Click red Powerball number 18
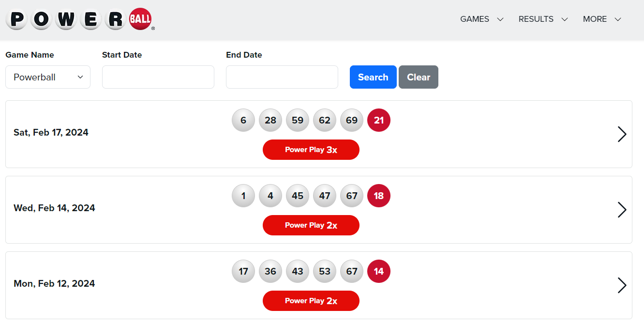The image size is (644, 325). click(x=379, y=196)
